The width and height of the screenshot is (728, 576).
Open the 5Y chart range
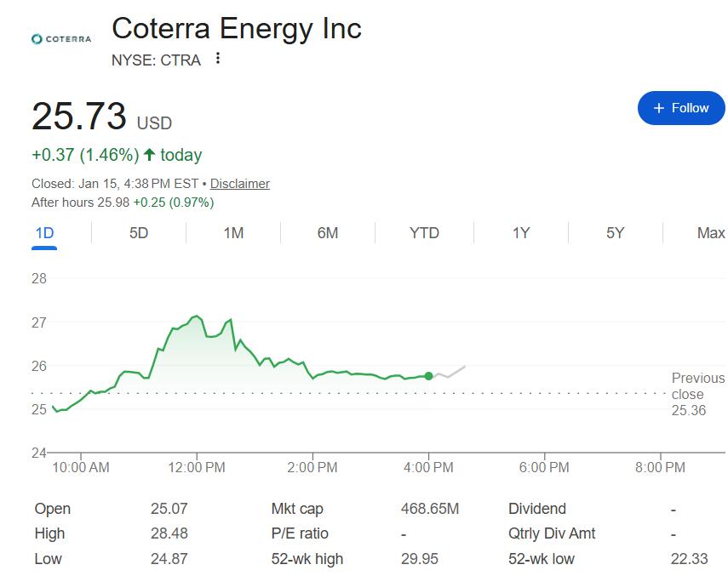click(x=616, y=233)
